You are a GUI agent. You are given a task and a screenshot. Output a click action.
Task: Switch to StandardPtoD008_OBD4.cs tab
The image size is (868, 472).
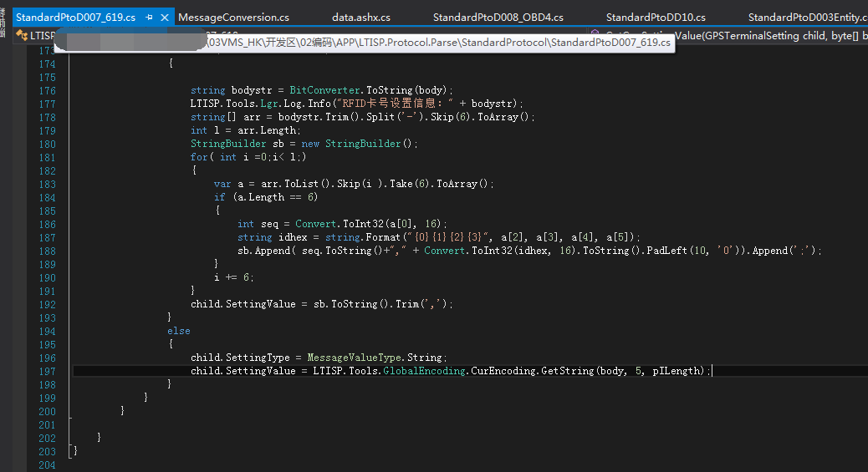(x=498, y=17)
